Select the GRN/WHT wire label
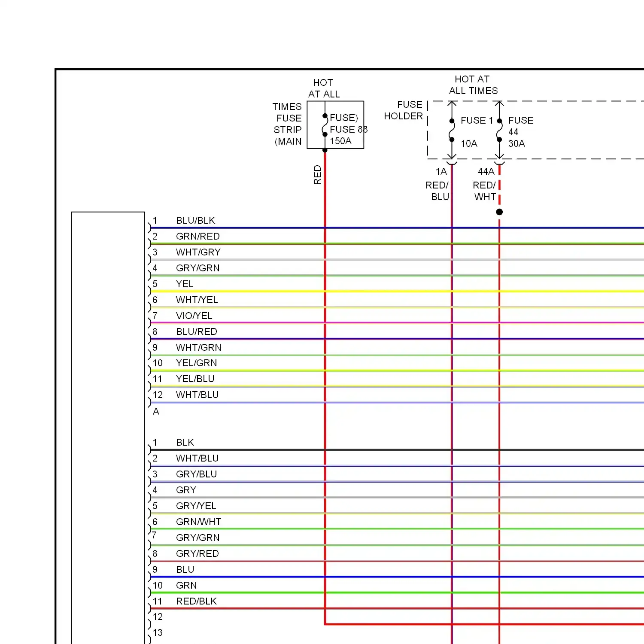 coord(198,522)
